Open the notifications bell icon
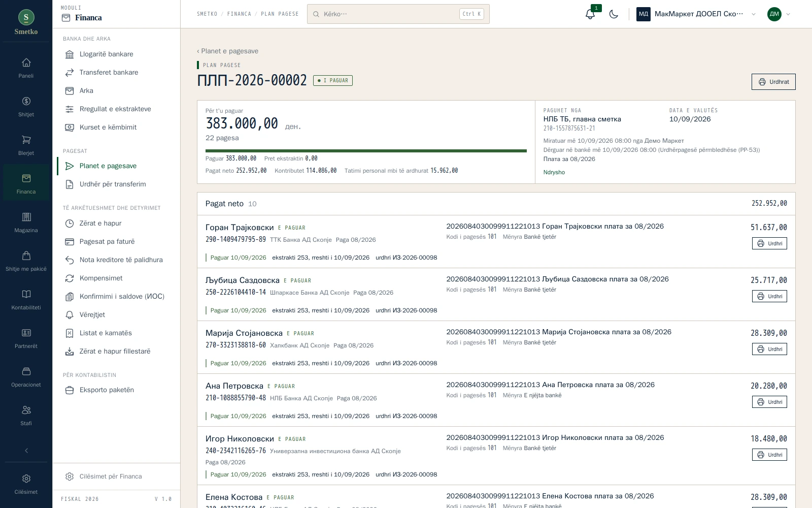The image size is (812, 508). click(590, 14)
